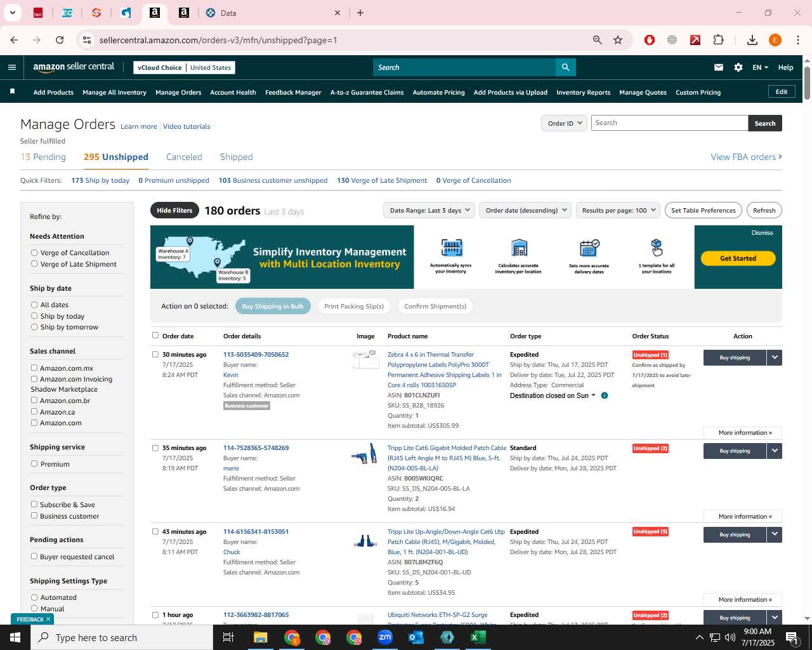Click info icon next to Destination closed on Sun
The height and width of the screenshot is (650, 812).
coord(605,395)
